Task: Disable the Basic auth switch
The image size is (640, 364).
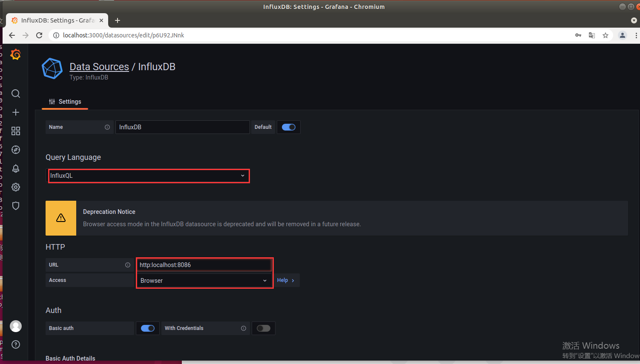Action: [x=148, y=328]
